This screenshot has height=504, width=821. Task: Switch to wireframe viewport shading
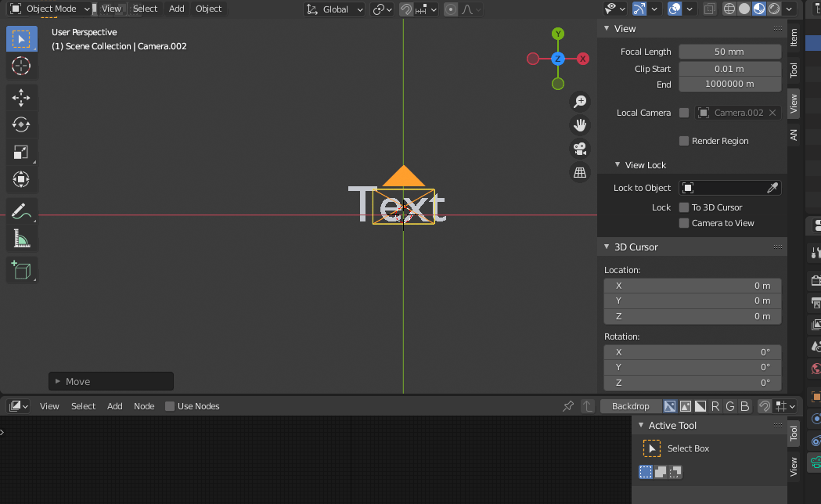pyautogui.click(x=729, y=9)
